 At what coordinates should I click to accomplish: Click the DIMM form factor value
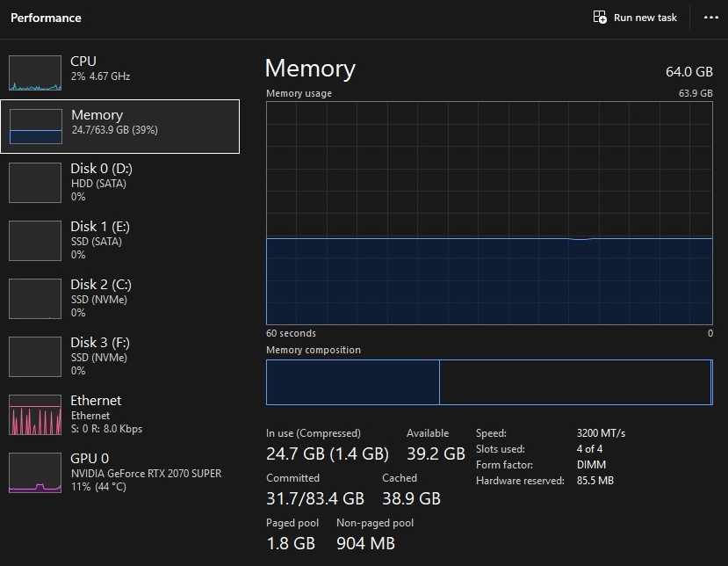click(x=591, y=465)
